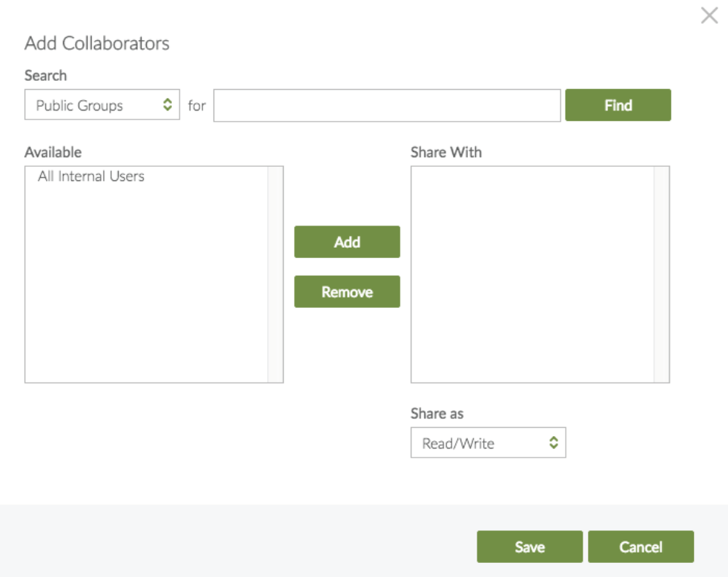
Task: Click the Add button
Action: pos(347,242)
